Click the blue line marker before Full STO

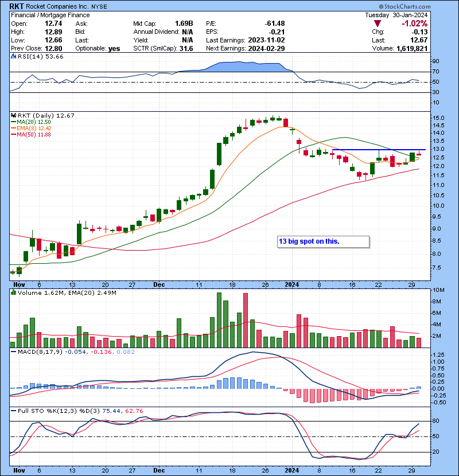[13, 411]
